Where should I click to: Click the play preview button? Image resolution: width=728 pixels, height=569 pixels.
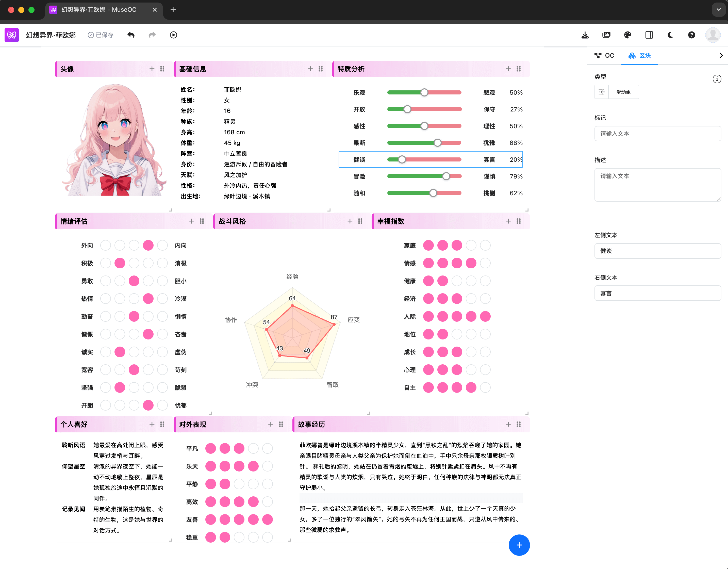[173, 35]
